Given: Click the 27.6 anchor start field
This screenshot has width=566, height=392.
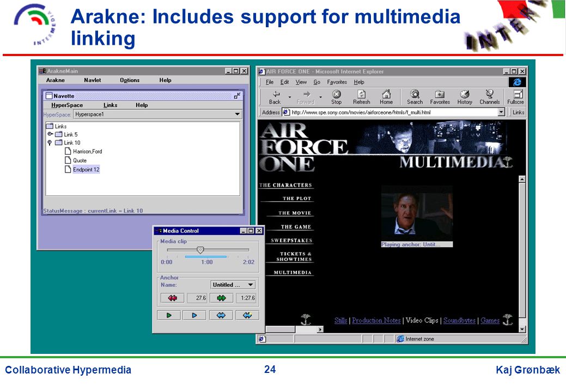Looking at the screenshot, I should [x=197, y=298].
